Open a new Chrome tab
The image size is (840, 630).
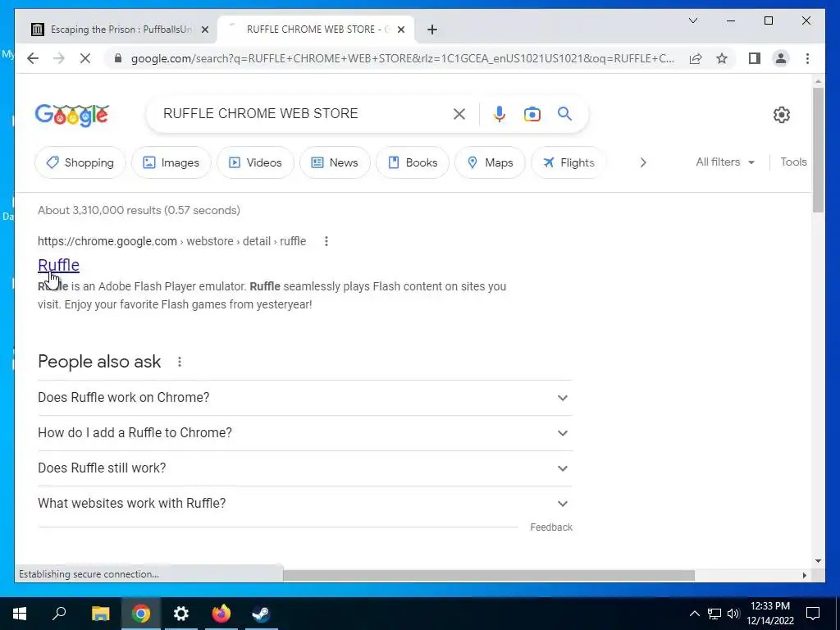(432, 30)
